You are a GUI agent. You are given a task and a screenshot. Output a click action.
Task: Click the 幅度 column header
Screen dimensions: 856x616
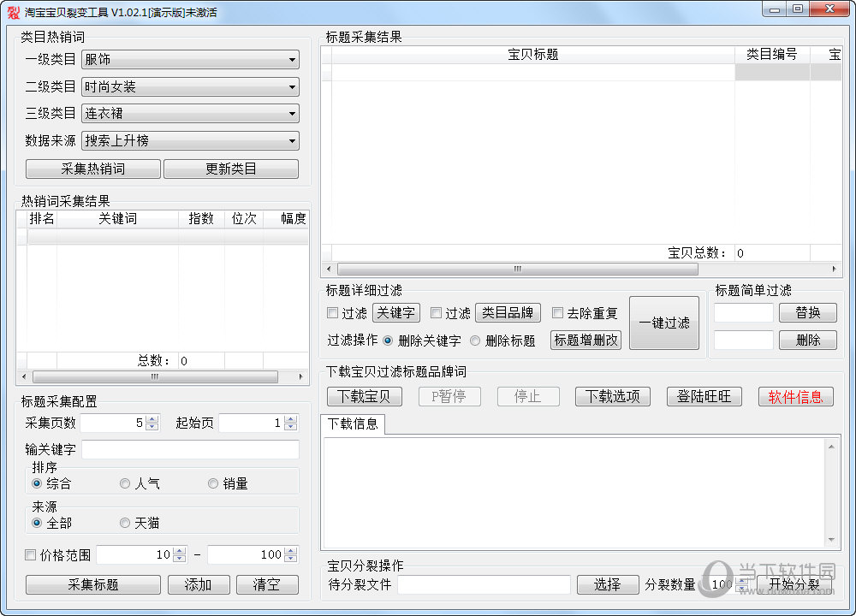pos(287,219)
